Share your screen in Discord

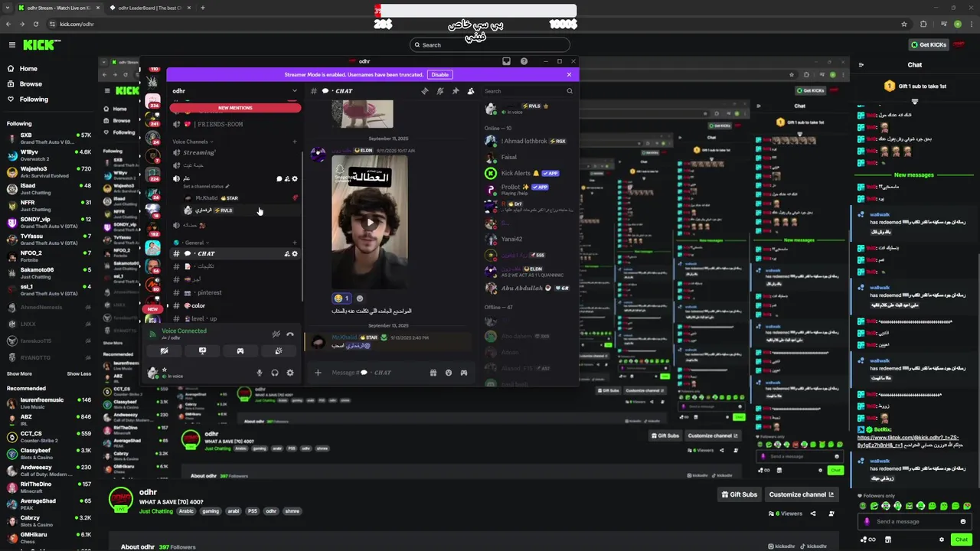click(x=202, y=350)
